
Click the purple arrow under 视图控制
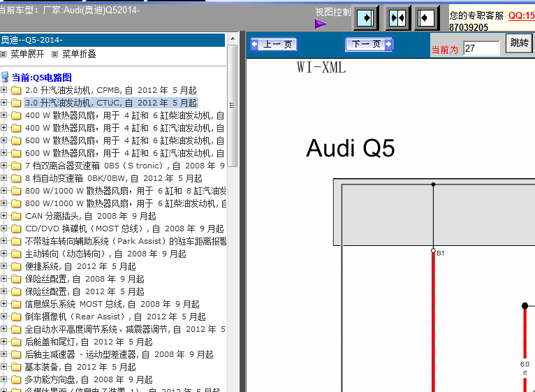[321, 24]
